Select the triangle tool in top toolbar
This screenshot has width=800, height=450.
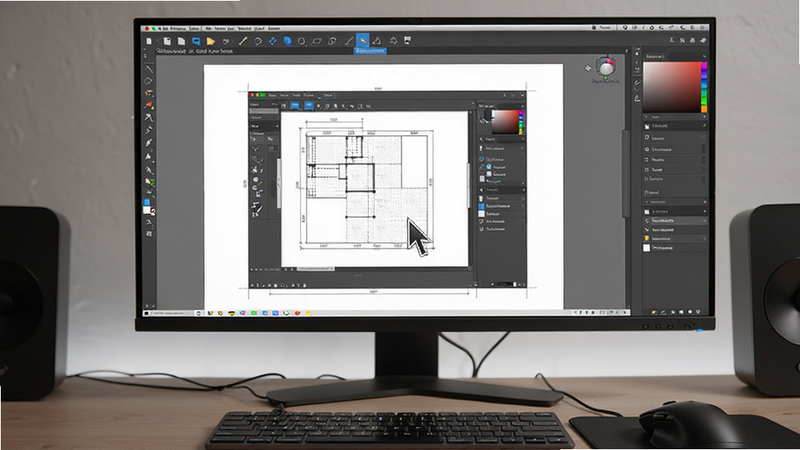[377, 40]
